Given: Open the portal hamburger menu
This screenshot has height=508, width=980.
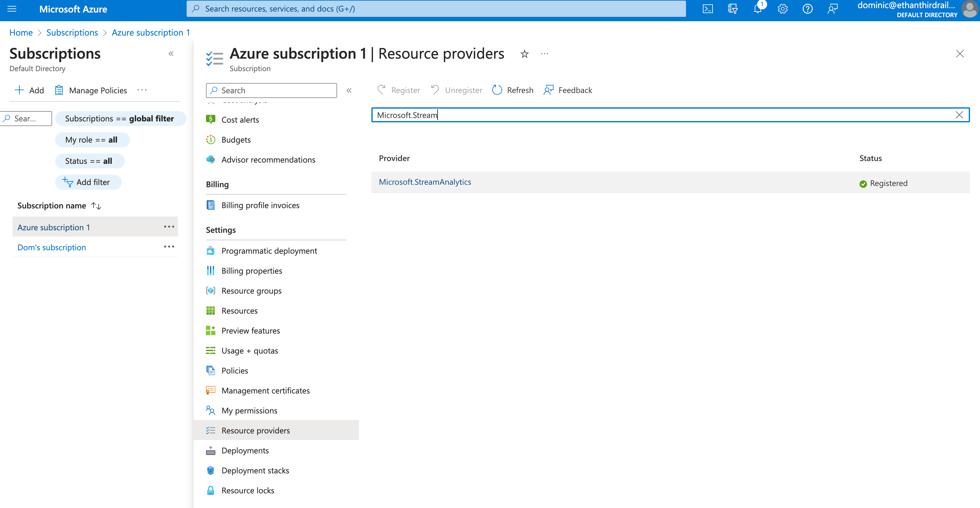Looking at the screenshot, I should tap(12, 9).
